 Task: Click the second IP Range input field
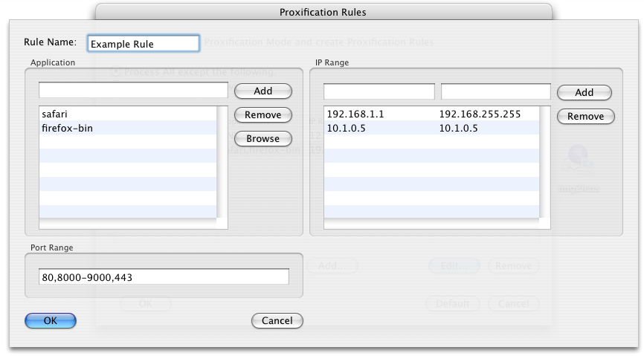(495, 91)
